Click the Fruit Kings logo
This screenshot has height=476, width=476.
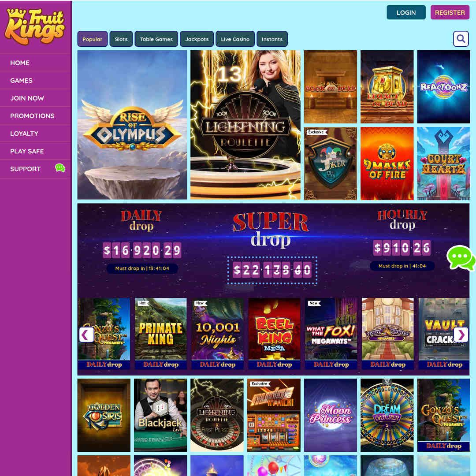click(x=35, y=26)
